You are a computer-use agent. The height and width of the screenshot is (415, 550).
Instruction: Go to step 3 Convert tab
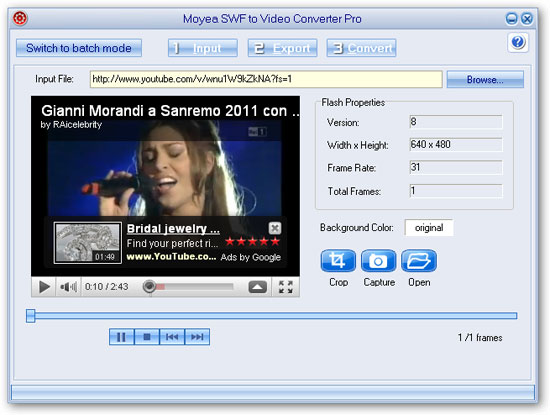pyautogui.click(x=361, y=48)
